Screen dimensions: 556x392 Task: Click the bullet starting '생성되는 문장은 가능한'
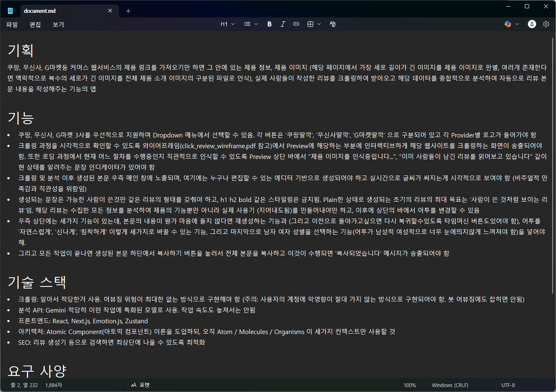click(x=283, y=205)
